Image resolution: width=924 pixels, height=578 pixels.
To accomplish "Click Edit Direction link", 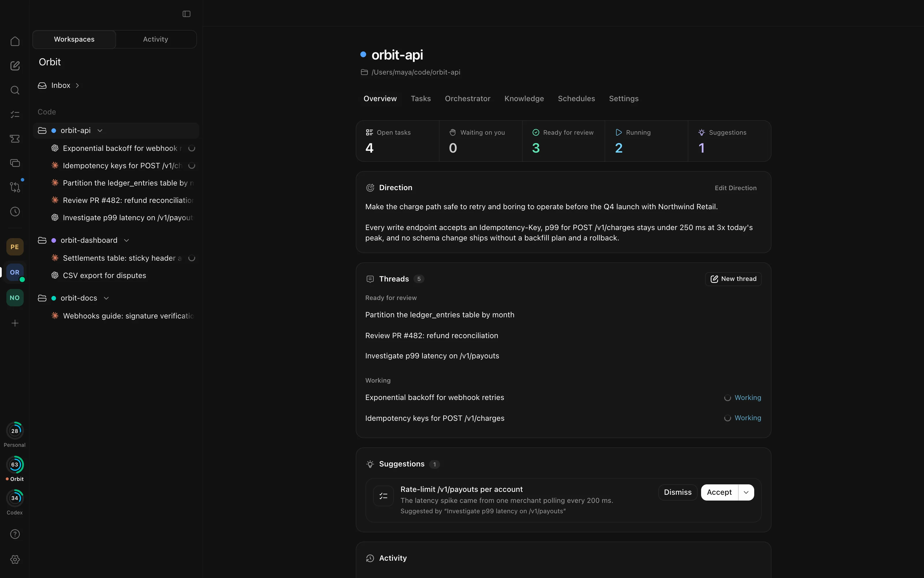I will [735, 188].
